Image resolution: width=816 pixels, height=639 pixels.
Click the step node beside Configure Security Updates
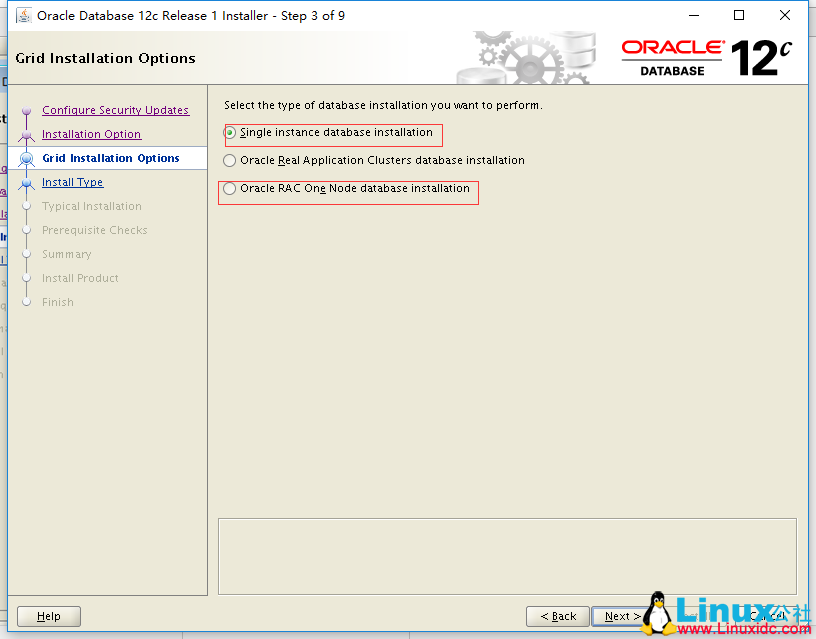tap(27, 110)
